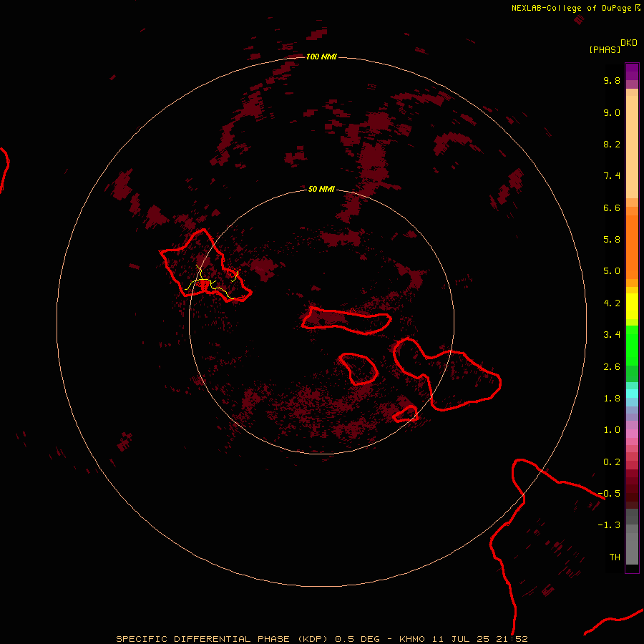Click the Maui island outline
This screenshot has height=644, width=644.
[x=447, y=374]
